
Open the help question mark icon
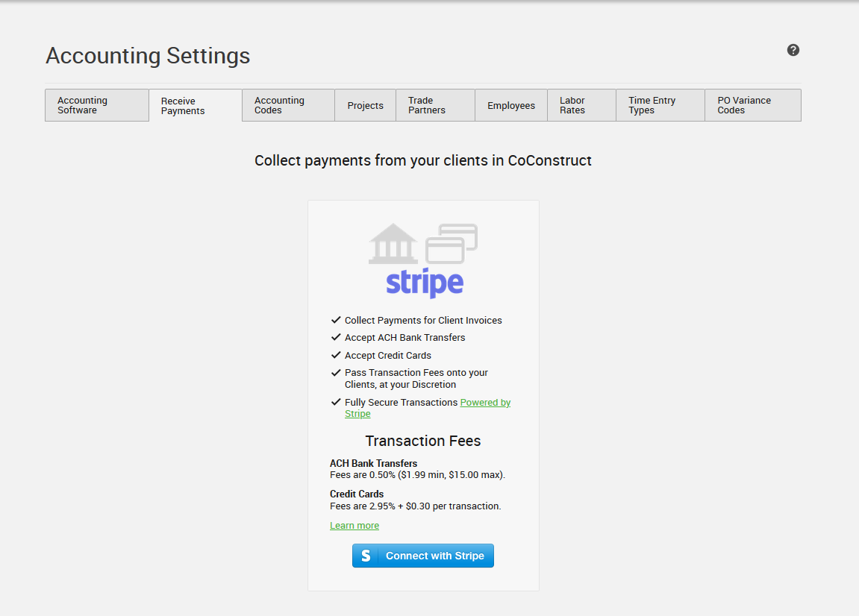pos(793,51)
